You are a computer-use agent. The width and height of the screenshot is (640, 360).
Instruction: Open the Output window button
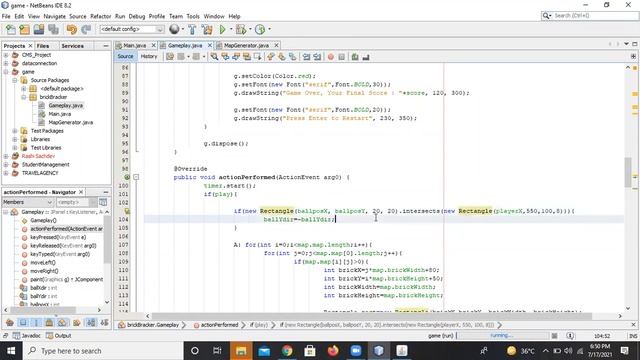[59, 336]
